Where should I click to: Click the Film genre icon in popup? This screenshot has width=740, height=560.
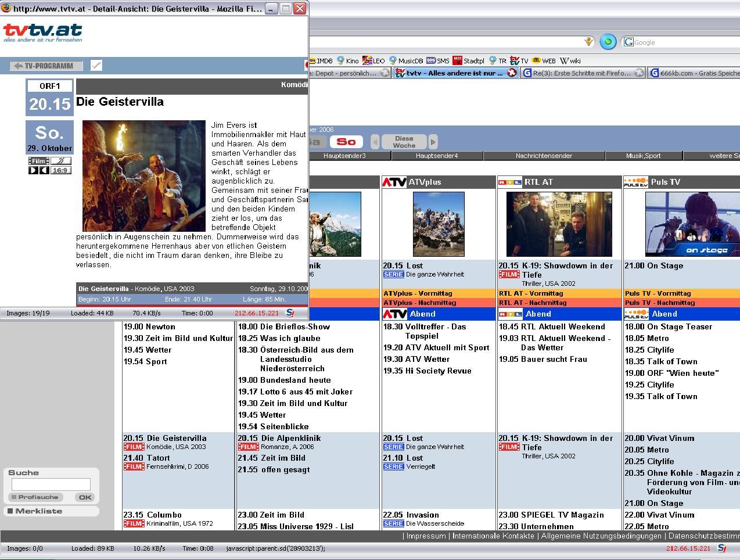point(38,161)
